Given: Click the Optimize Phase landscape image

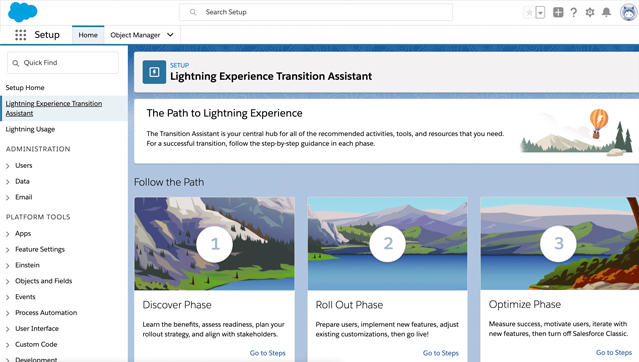Looking at the screenshot, I should click(560, 244).
